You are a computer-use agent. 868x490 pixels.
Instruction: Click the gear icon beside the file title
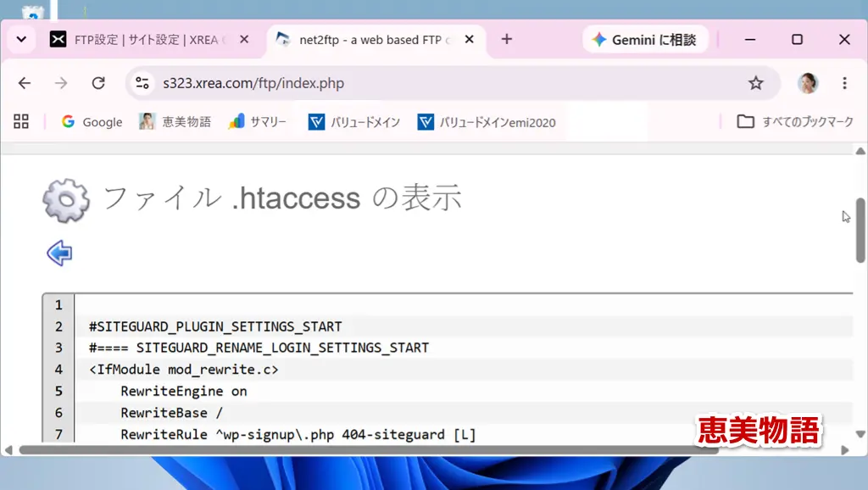click(x=66, y=200)
